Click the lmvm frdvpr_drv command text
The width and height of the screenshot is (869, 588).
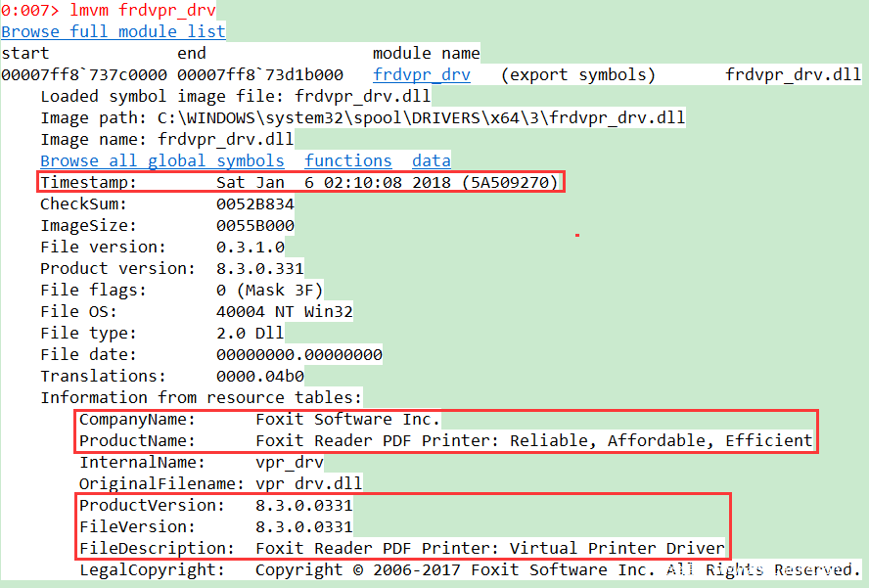[x=142, y=11]
